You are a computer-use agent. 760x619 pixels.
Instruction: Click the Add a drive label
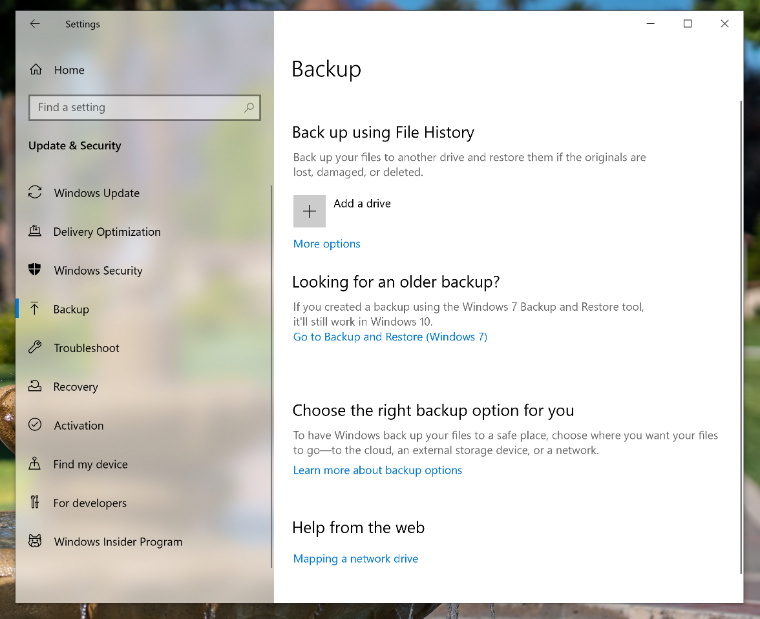362,204
